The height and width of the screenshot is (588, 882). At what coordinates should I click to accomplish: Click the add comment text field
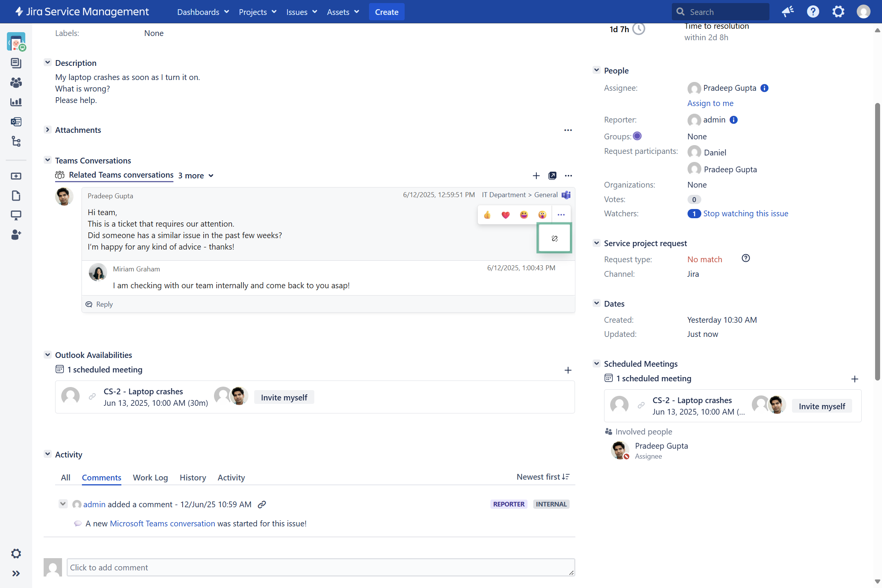(x=320, y=567)
